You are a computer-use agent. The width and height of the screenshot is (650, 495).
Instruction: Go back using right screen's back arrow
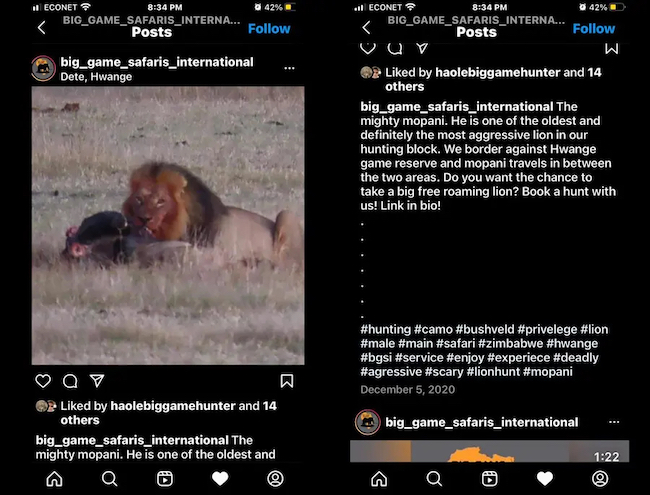tap(366, 28)
